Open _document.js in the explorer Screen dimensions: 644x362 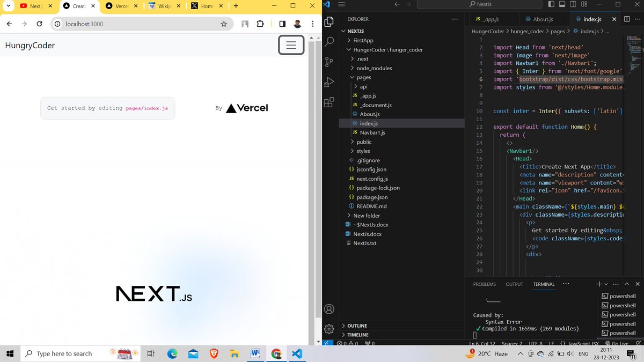tap(375, 105)
